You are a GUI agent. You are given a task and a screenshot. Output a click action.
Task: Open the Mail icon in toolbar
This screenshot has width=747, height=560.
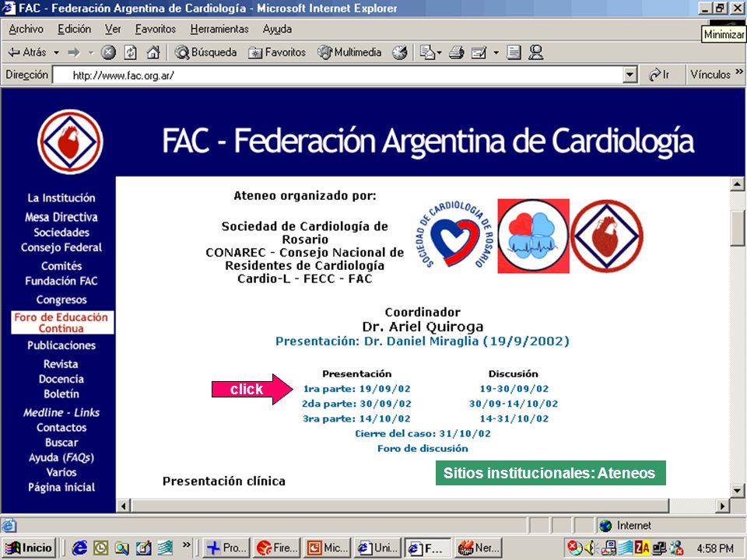427,52
